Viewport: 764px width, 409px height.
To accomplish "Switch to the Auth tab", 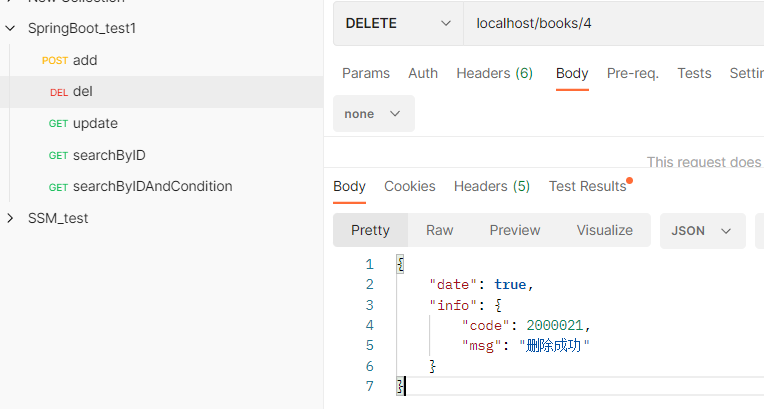I will [x=423, y=73].
